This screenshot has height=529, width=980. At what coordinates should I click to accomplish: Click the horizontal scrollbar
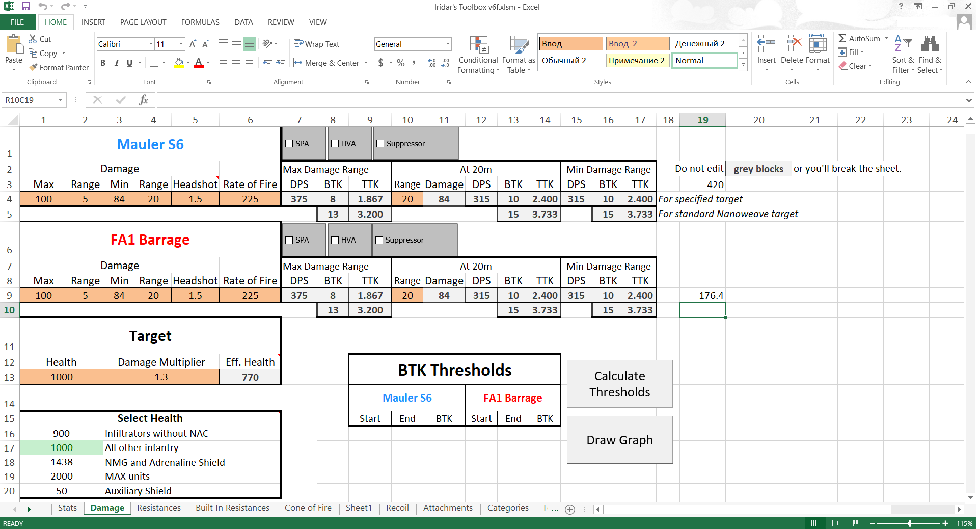point(748,509)
